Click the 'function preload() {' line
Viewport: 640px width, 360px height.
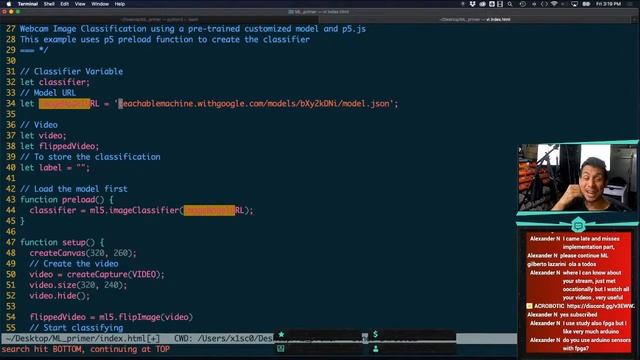pyautogui.click(x=67, y=200)
